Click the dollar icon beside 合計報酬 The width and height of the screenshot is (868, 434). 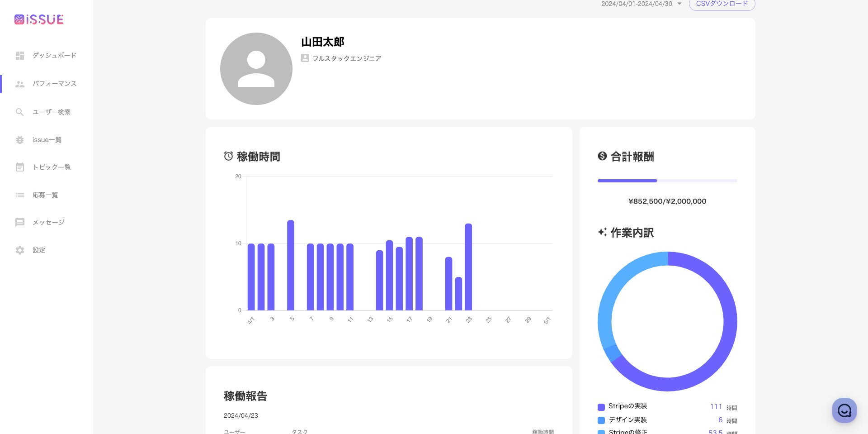(x=602, y=156)
